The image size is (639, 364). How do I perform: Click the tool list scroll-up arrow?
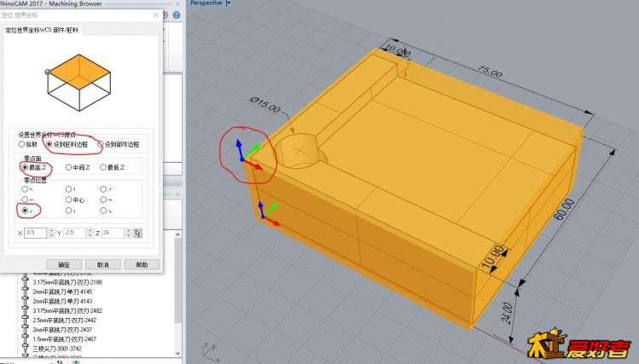(x=178, y=235)
